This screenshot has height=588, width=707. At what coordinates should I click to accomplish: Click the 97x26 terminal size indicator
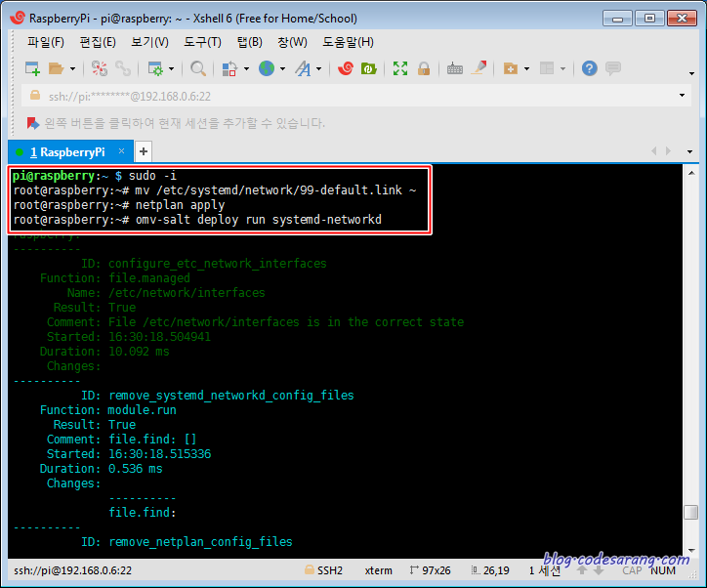click(x=431, y=570)
